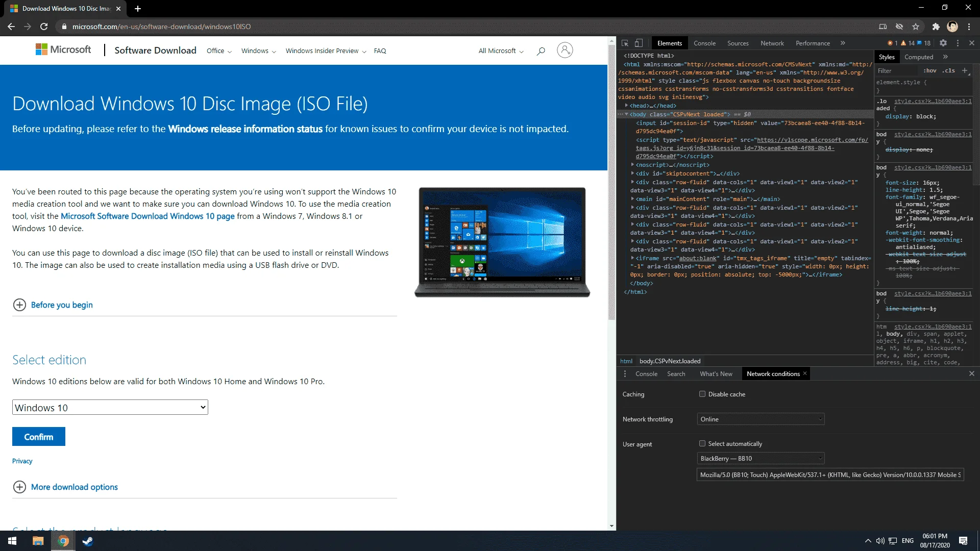Screen dimensions: 980x551
Task: Open the Network throttling dropdown
Action: (x=761, y=419)
